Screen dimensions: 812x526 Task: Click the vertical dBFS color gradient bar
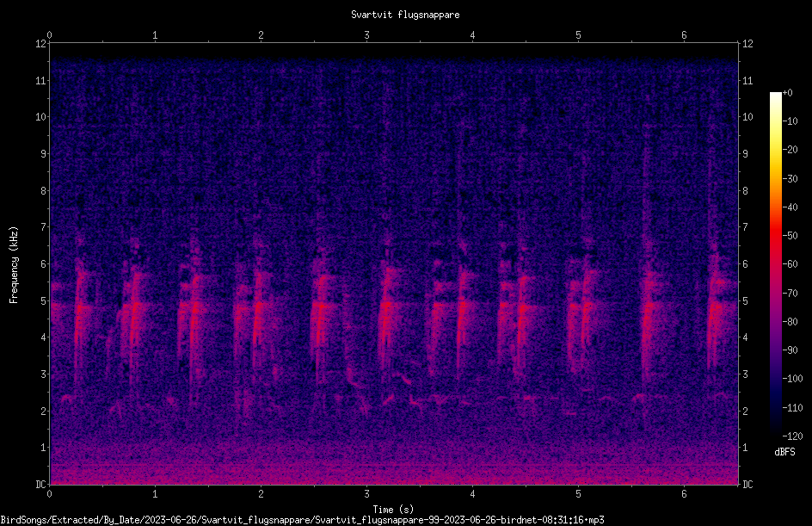pyautogui.click(x=775, y=264)
